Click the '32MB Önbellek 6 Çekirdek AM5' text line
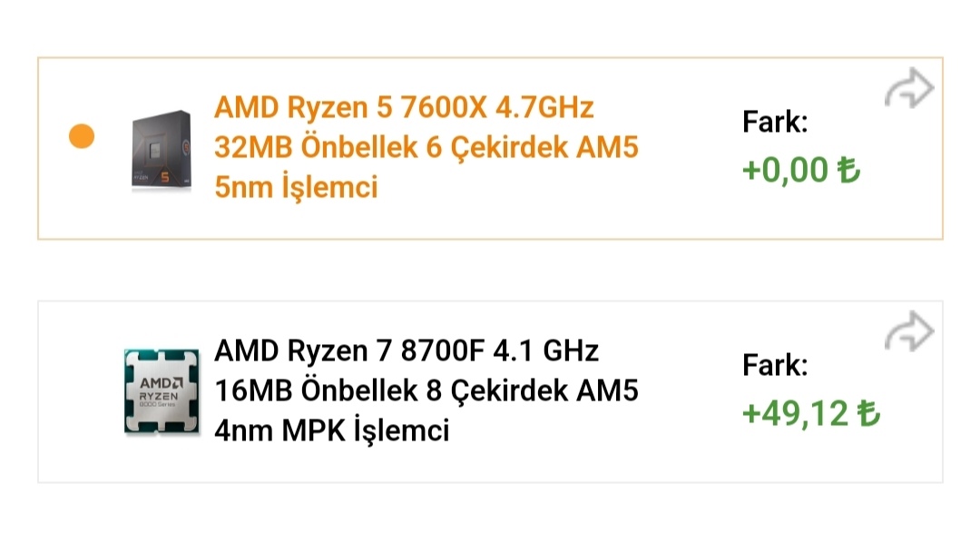The image size is (980, 553). pos(426,148)
